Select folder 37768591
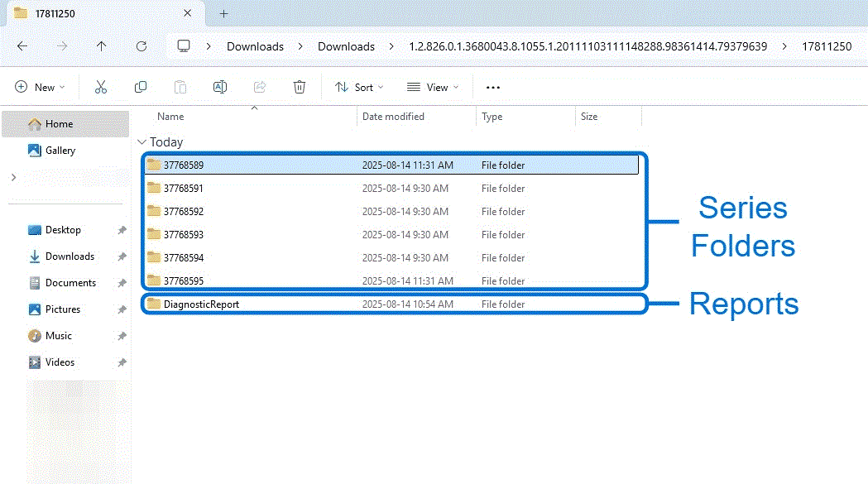The height and width of the screenshot is (484, 868). point(391,189)
